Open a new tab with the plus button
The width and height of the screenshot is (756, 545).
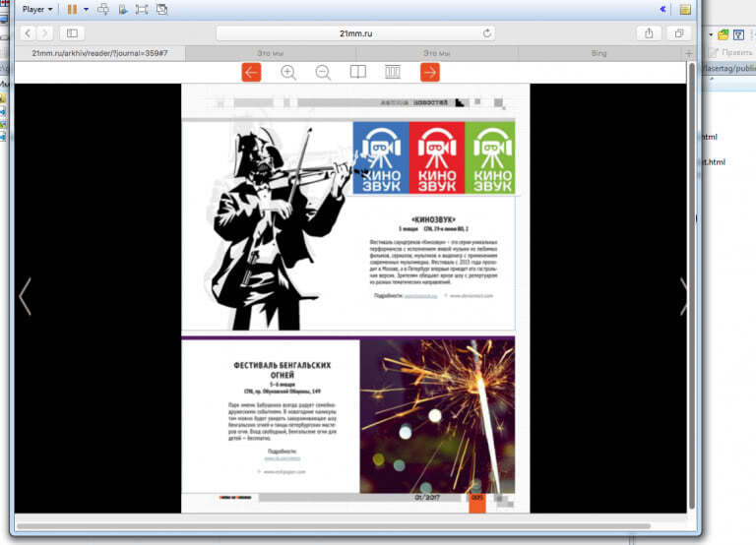688,53
